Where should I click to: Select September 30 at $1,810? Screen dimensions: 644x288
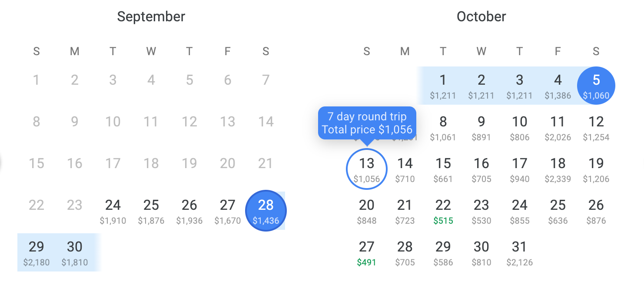tap(75, 252)
